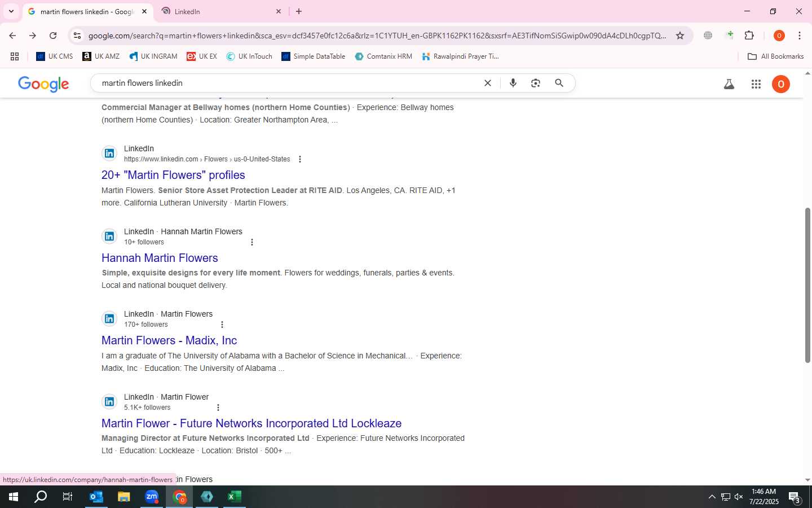Open more options for the 5.1K+ followers result

coord(218,408)
